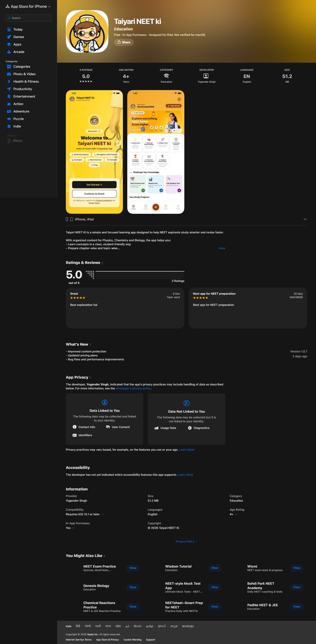The image size is (316, 644).
Task: Open the first Welcome screenshot thumbnail
Action: click(x=94, y=152)
